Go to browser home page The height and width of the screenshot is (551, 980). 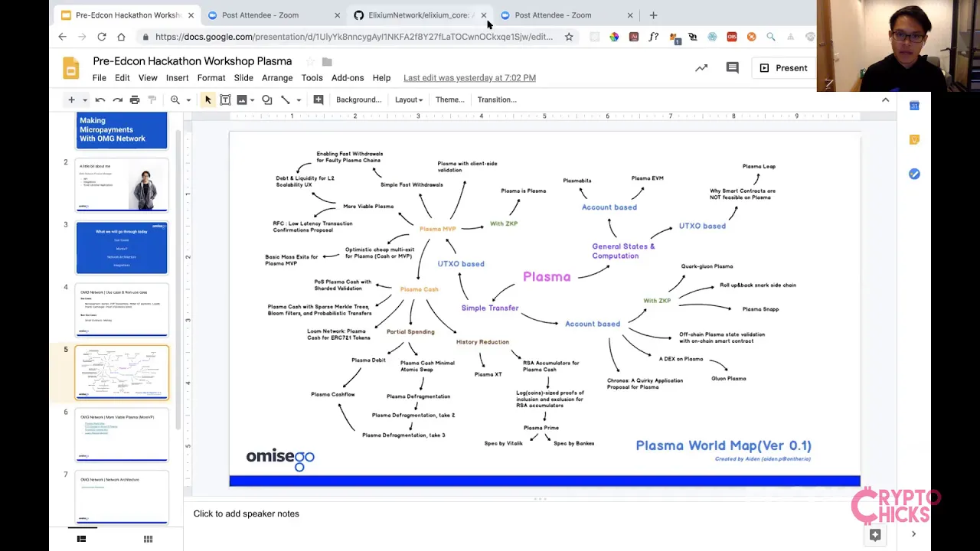pyautogui.click(x=121, y=37)
